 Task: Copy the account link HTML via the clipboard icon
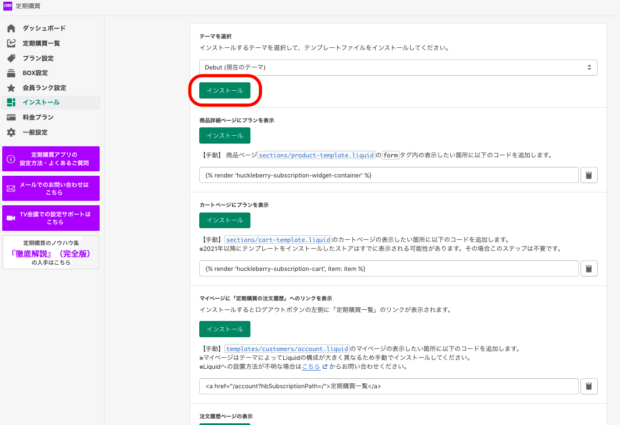(x=589, y=386)
